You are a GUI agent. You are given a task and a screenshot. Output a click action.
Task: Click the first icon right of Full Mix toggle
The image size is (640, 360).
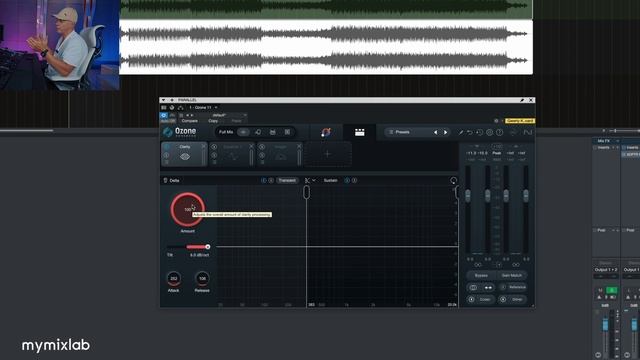coord(258,132)
